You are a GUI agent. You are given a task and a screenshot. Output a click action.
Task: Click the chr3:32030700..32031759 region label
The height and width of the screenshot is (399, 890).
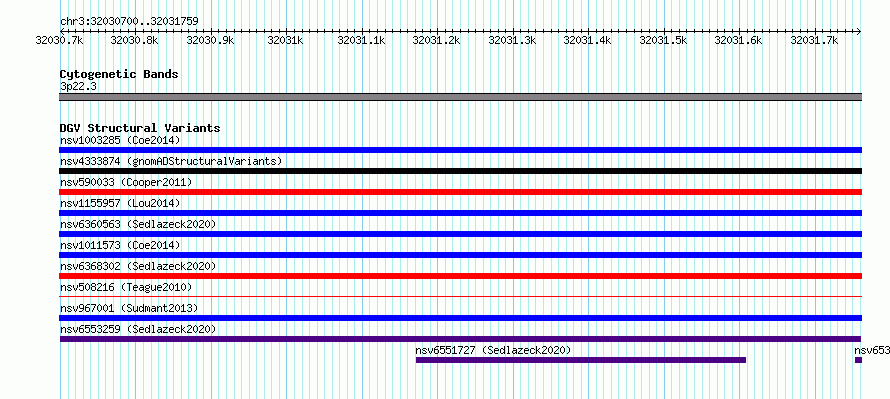[129, 22]
